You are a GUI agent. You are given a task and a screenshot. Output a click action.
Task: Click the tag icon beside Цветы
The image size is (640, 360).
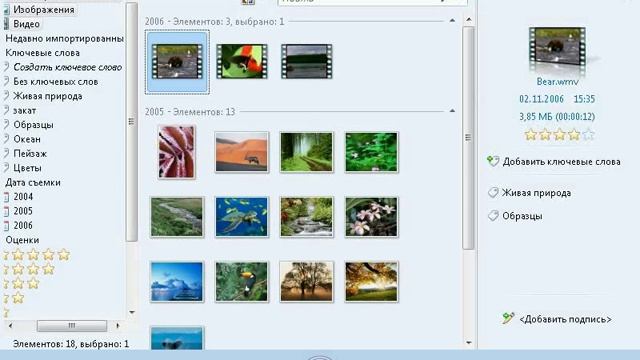(x=6, y=168)
